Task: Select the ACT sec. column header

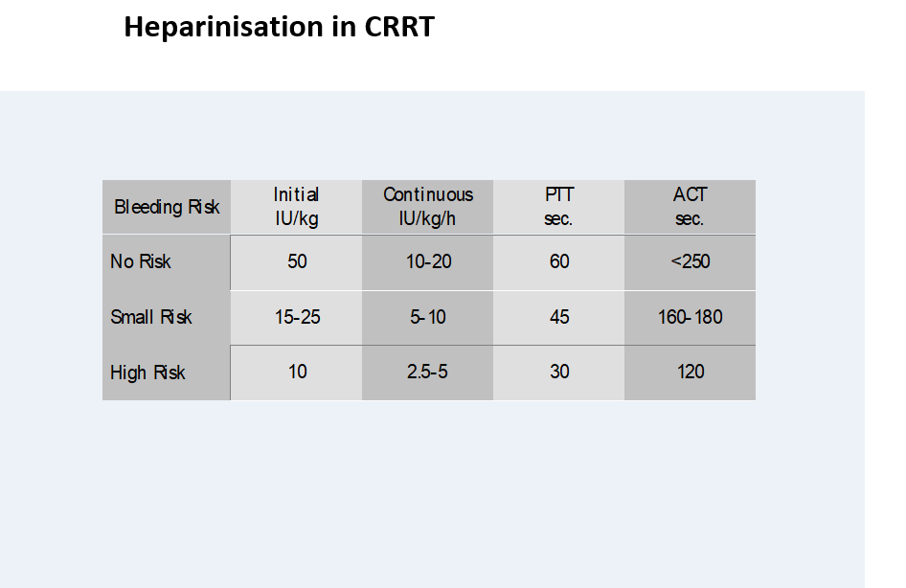Action: point(690,207)
